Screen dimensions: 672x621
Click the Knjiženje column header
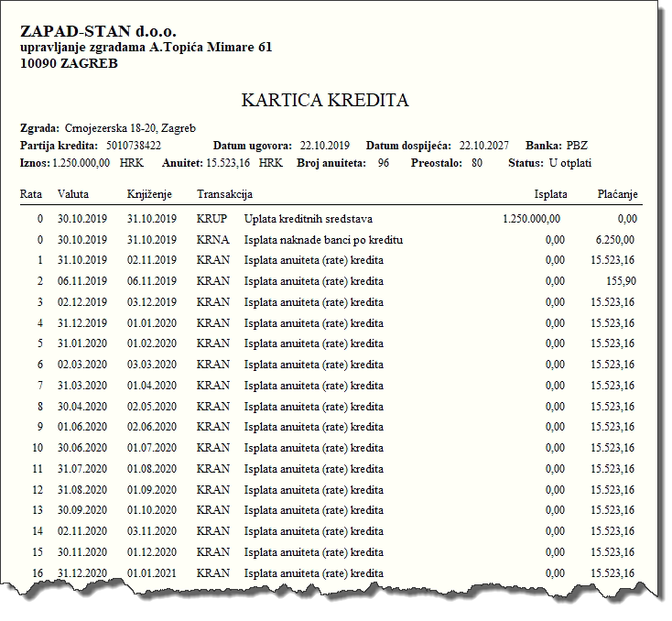click(x=149, y=194)
